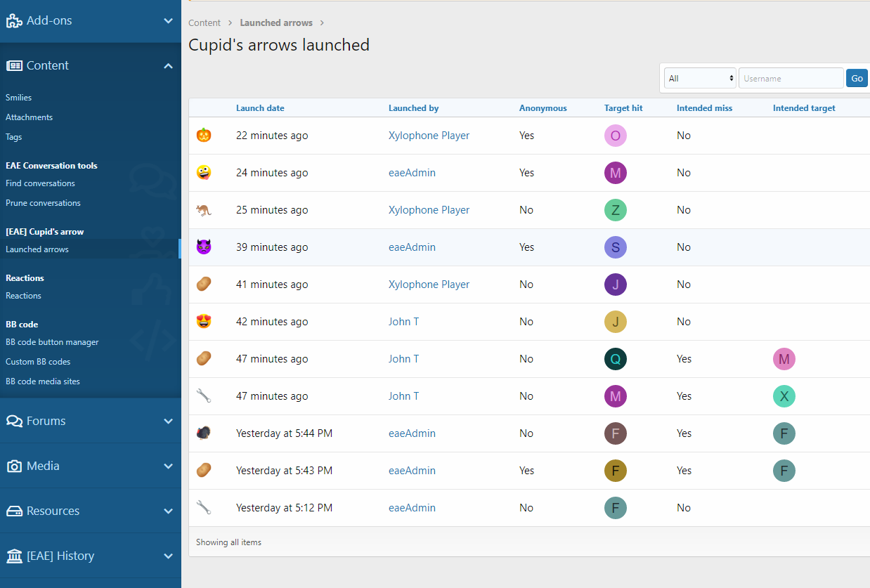Image resolution: width=870 pixels, height=588 pixels.
Task: Click the heart-eyes emoji reaction icon
Action: pyautogui.click(x=204, y=322)
